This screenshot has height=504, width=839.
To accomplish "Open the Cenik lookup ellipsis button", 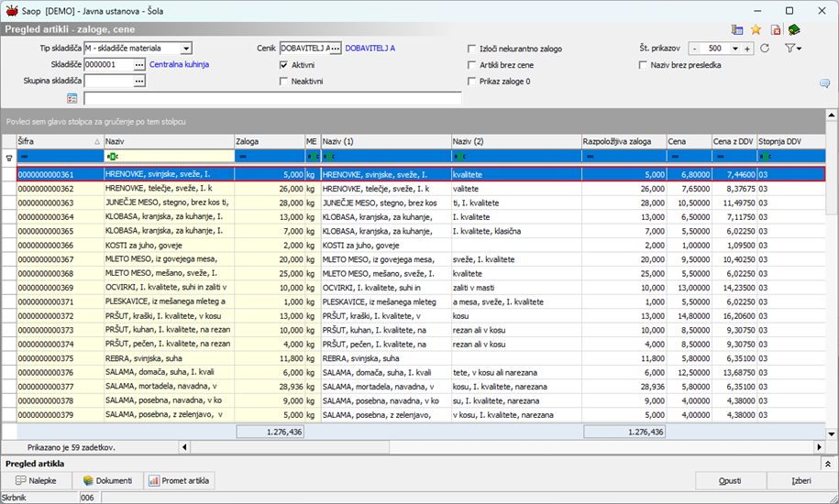I will click(x=336, y=49).
